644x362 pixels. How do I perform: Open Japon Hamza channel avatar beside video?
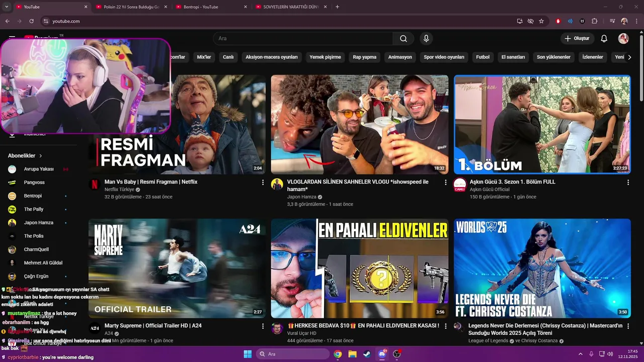pyautogui.click(x=277, y=184)
